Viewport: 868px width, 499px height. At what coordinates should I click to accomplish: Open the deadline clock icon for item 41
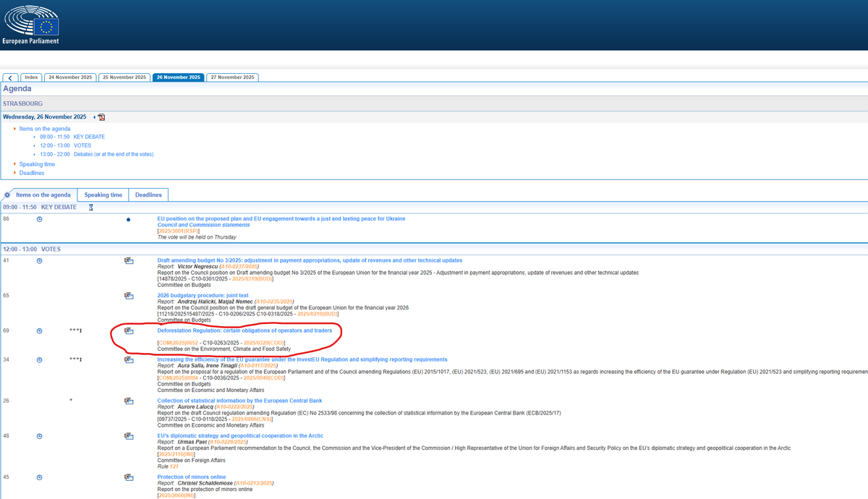tap(40, 260)
